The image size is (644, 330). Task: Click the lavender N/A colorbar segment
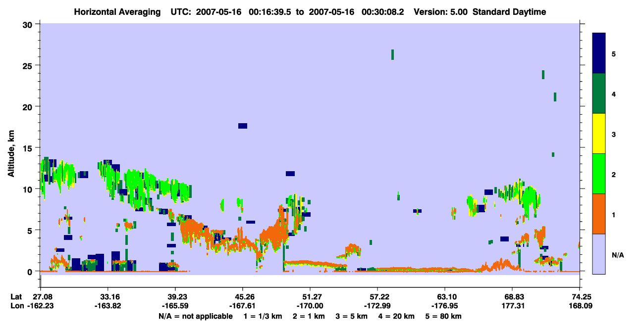[x=599, y=254]
